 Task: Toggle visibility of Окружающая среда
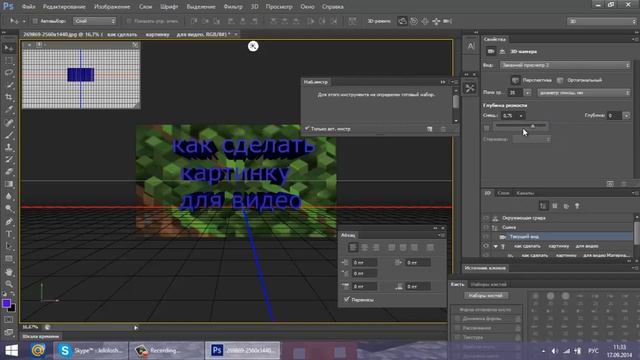coord(486,218)
